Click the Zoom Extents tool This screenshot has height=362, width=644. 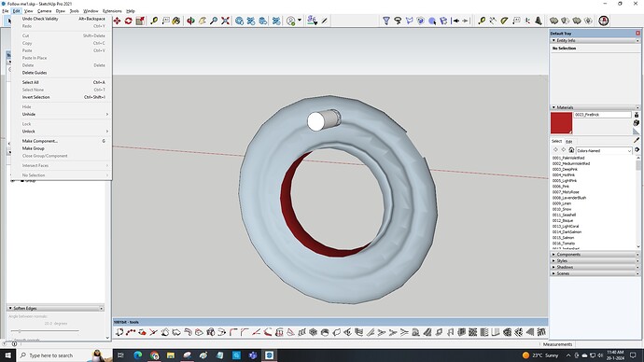tap(225, 21)
